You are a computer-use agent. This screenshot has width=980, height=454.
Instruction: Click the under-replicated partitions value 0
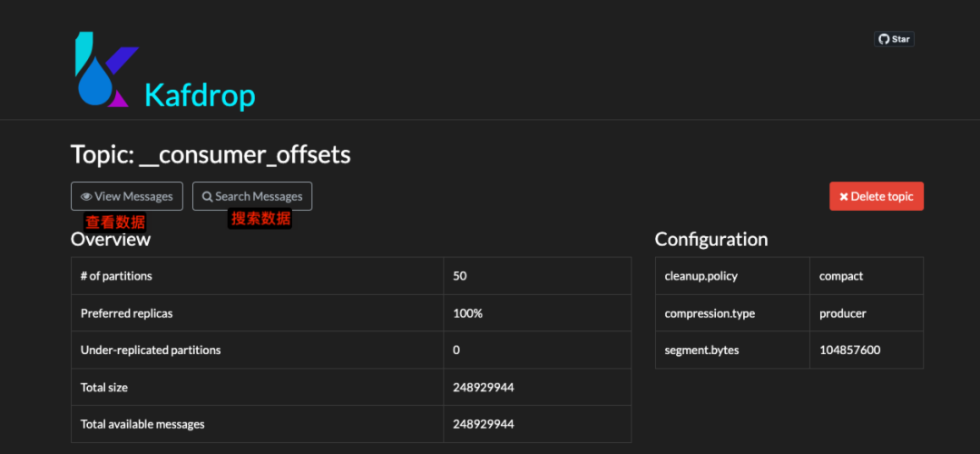coord(456,350)
